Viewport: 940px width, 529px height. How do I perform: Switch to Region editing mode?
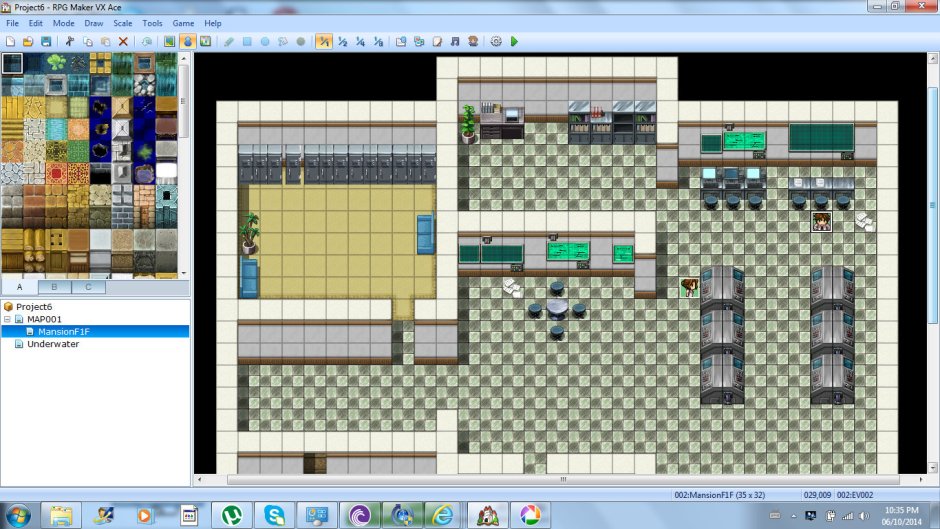(x=206, y=41)
